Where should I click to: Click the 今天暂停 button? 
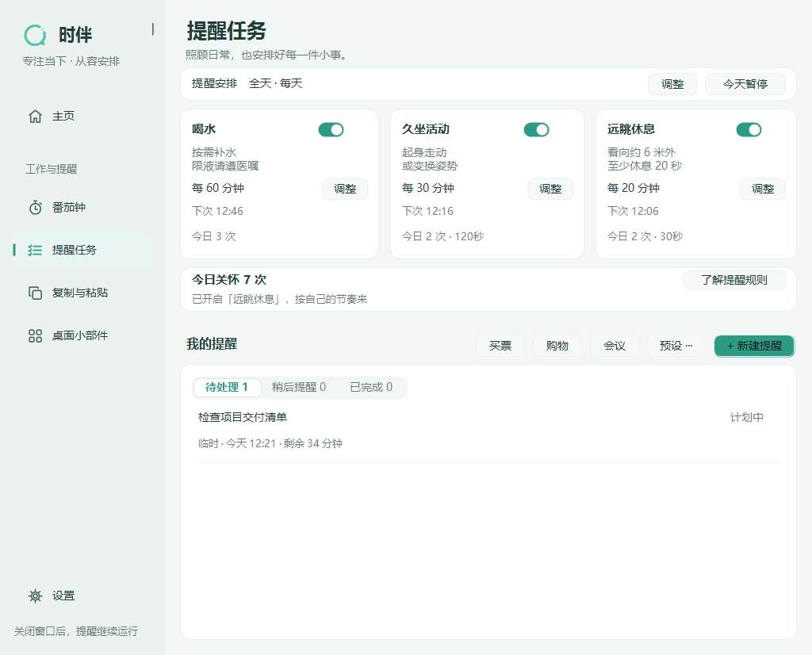745,84
